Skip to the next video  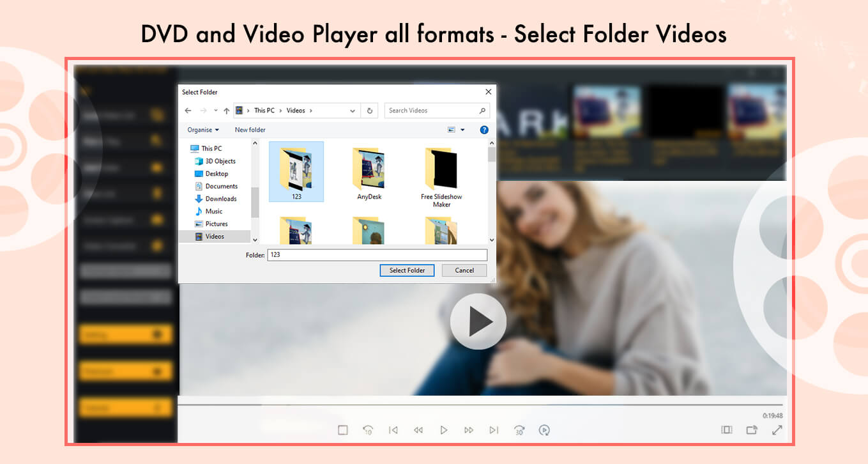[x=494, y=430]
